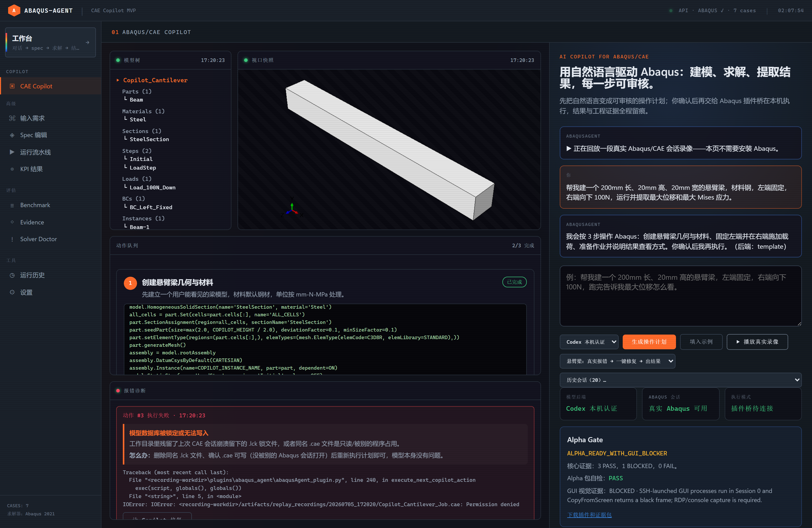
Task: Click the step 1 Python code block
Action: pyautogui.click(x=325, y=339)
